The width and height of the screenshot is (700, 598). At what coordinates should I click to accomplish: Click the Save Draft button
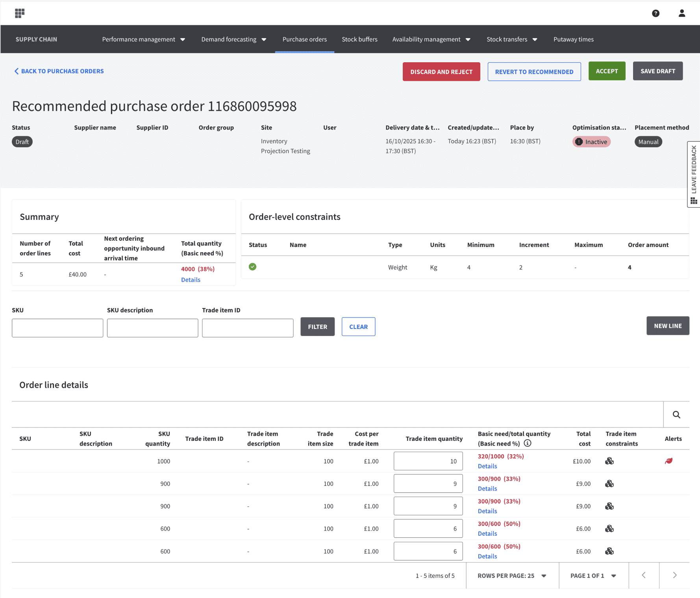[658, 71]
